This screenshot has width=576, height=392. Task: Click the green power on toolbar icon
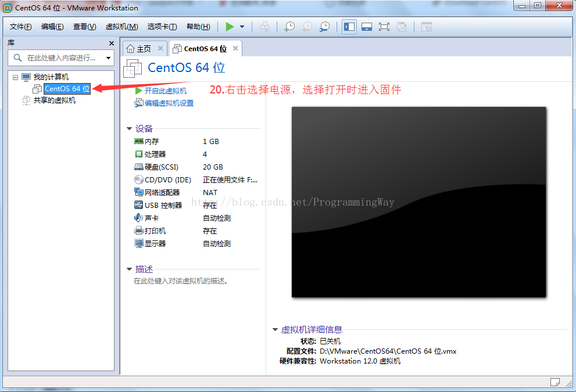point(230,27)
